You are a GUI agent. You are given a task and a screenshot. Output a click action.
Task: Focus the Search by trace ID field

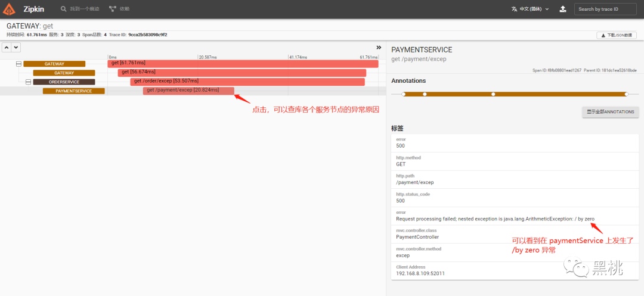[x=605, y=9]
